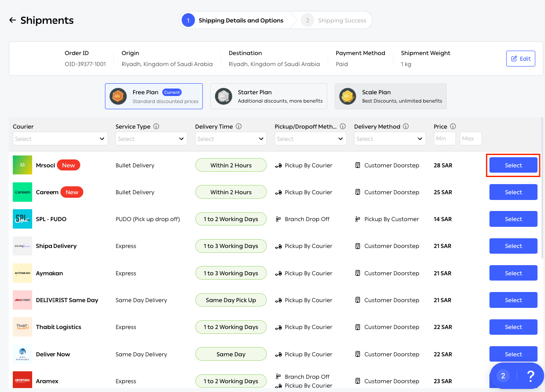Click the SPL - PUDO courier logo

click(x=22, y=219)
